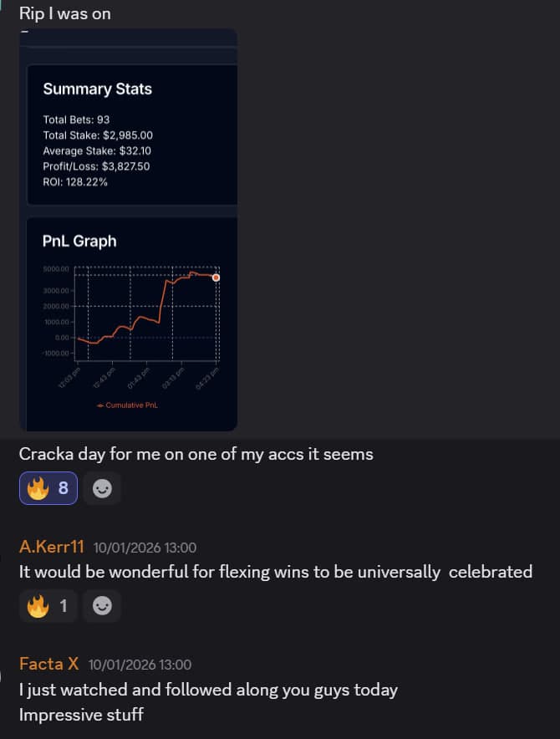Click the "Rip I was on" message text

click(x=64, y=14)
